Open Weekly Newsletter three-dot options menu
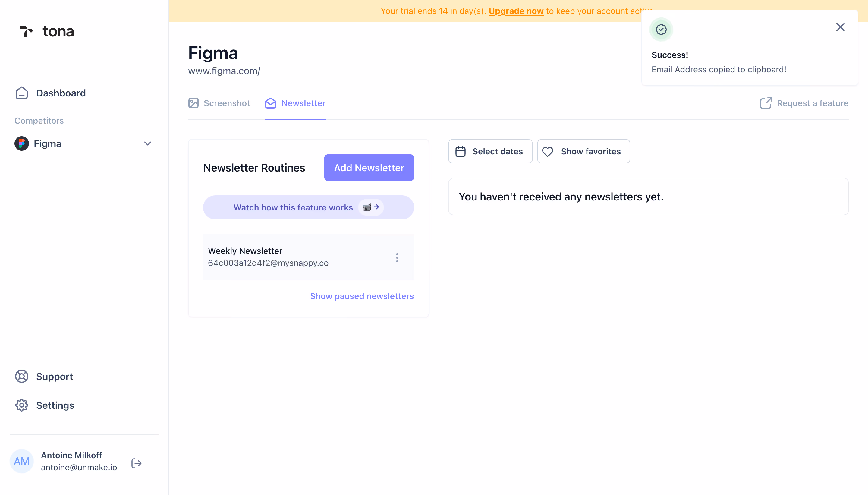This screenshot has width=868, height=495. pos(397,257)
